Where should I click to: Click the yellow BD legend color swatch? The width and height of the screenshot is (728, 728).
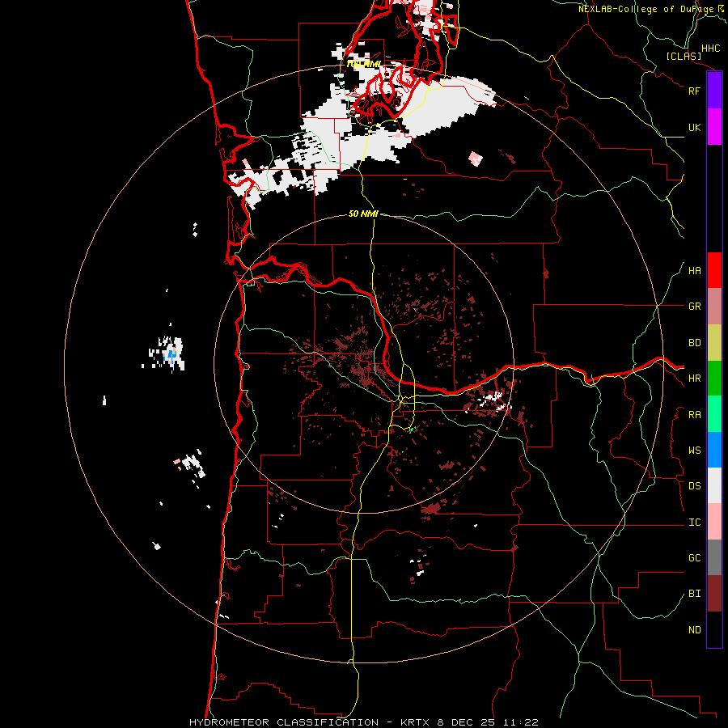point(714,343)
